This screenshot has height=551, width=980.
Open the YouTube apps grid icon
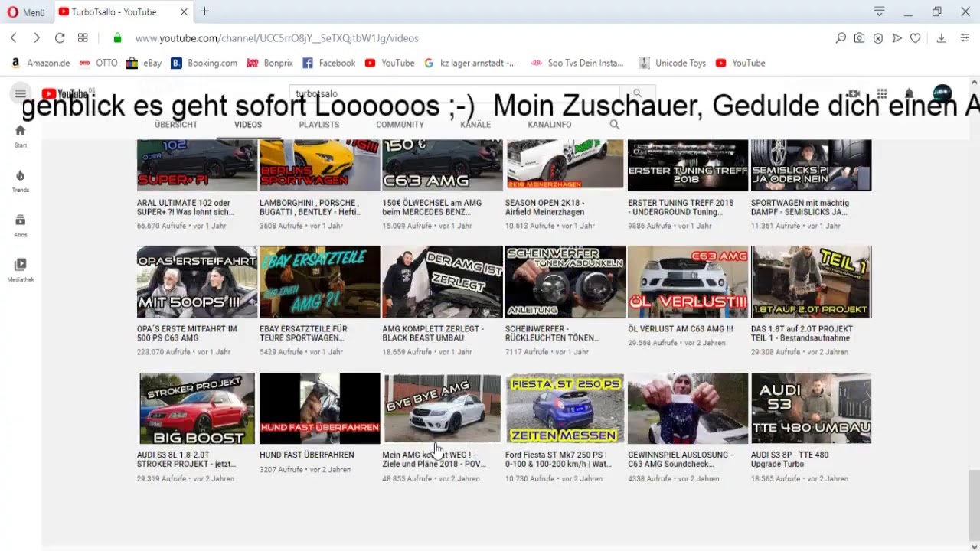[882, 93]
